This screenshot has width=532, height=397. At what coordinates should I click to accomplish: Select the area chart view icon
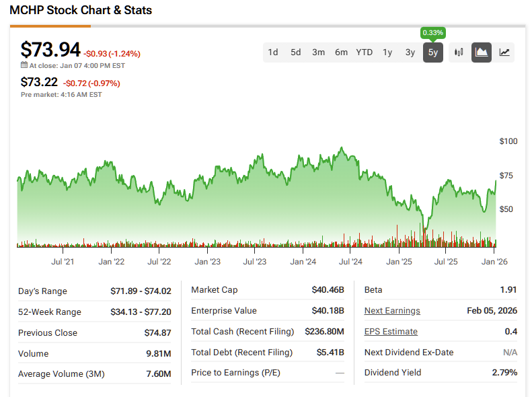[x=482, y=52]
